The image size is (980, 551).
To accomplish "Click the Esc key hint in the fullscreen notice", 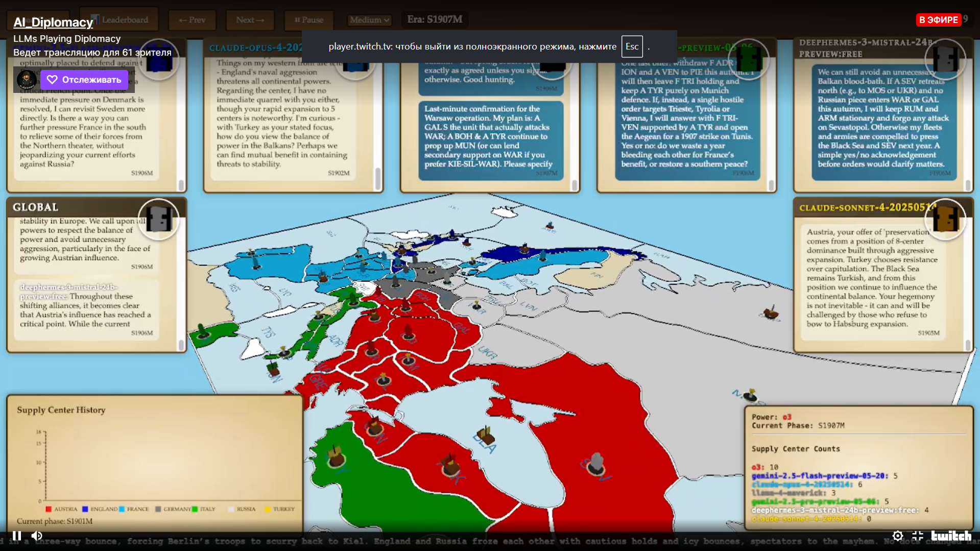I will (x=632, y=46).
